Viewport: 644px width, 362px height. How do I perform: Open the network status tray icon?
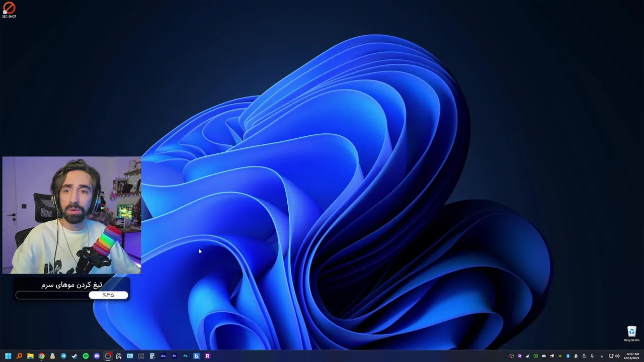tap(611, 356)
